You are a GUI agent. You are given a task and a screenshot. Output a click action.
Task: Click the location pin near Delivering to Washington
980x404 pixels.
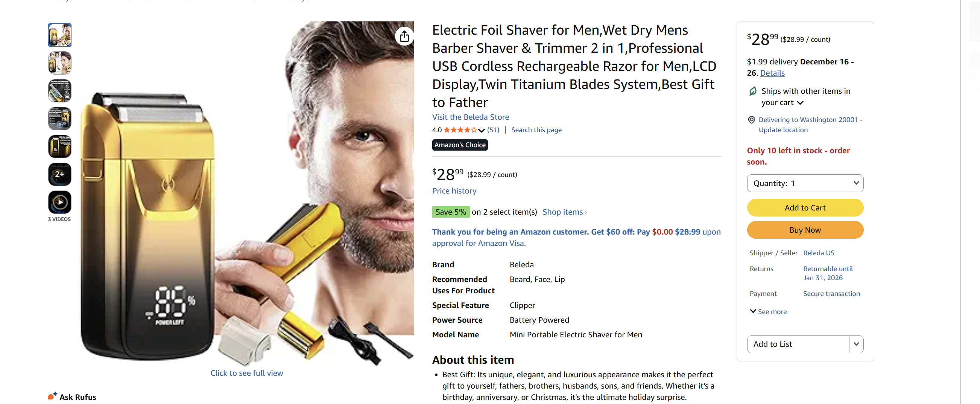751,120
